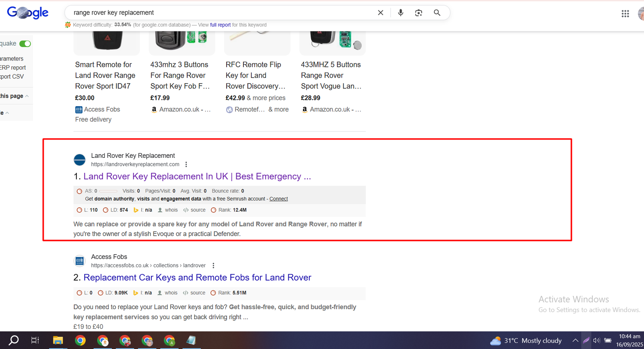Show hidden icons in system tray
This screenshot has width=644, height=349.
[x=576, y=341]
